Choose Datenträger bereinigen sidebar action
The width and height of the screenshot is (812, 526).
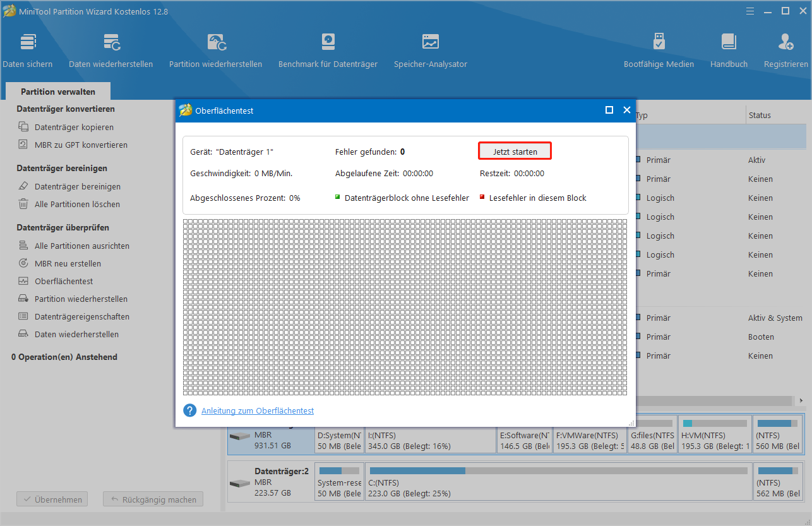tap(78, 186)
